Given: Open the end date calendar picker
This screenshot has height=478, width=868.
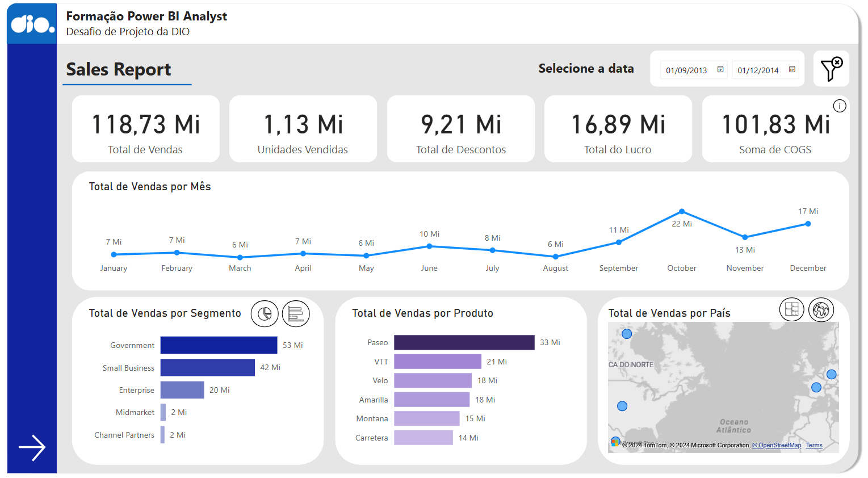Looking at the screenshot, I should (x=792, y=70).
